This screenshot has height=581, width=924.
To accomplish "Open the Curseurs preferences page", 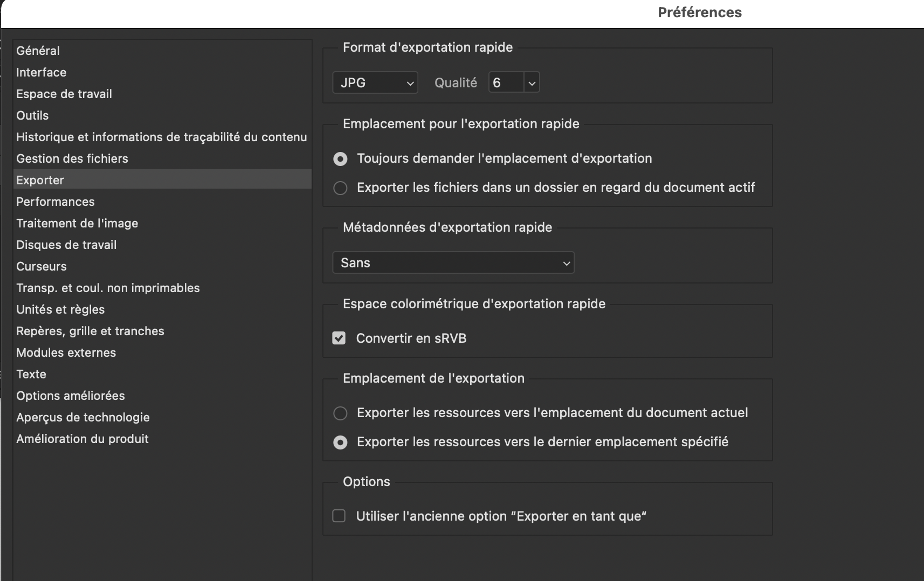I will (x=42, y=266).
